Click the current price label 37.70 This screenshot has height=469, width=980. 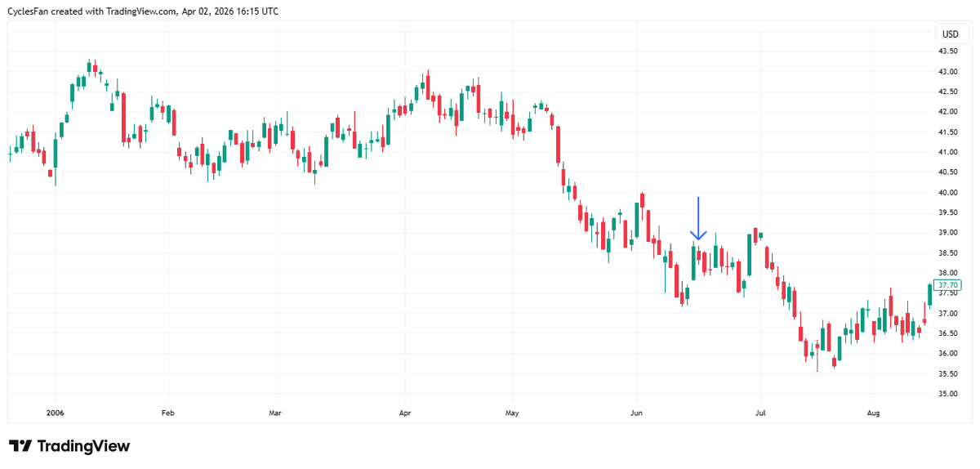[948, 285]
